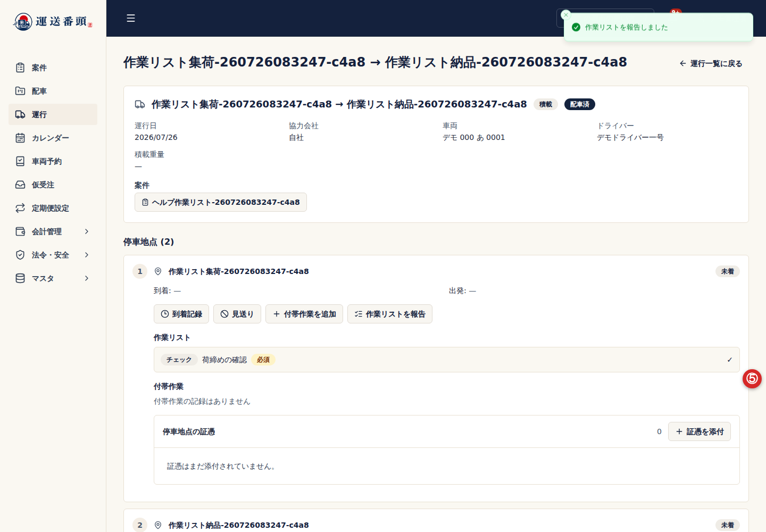Image resolution: width=766 pixels, height=532 pixels.
Task: Click the evidence count 0
Action: point(659,431)
